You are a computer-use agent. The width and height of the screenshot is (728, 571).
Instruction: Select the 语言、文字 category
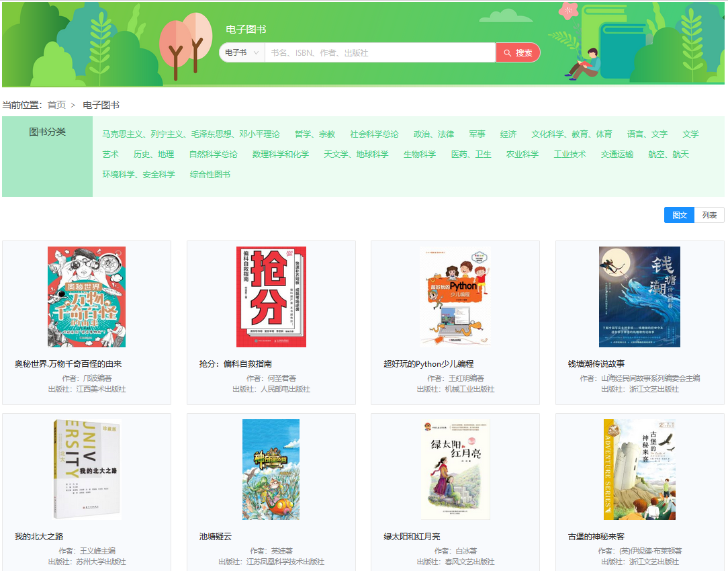click(x=647, y=134)
